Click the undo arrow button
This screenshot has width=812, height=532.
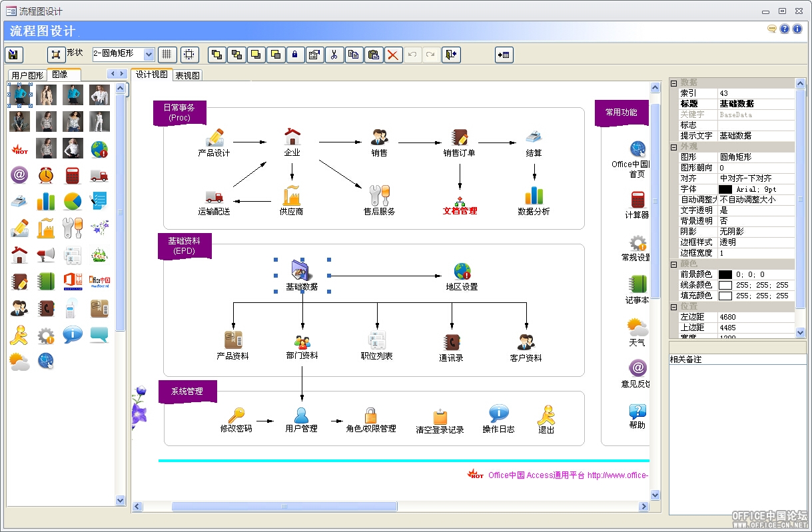coord(413,55)
